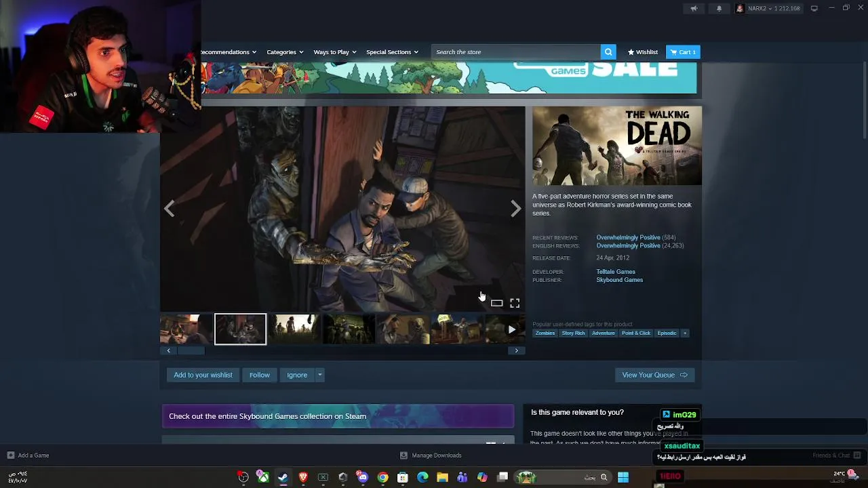Click the Manage Downloads icon
Image resolution: width=868 pixels, height=488 pixels.
pyautogui.click(x=403, y=455)
